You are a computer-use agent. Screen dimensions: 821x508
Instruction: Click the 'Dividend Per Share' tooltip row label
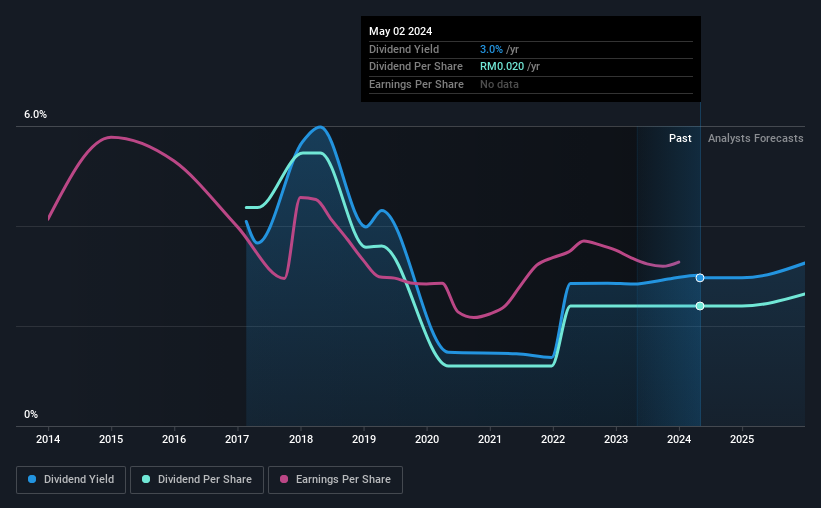pyautogui.click(x=416, y=67)
